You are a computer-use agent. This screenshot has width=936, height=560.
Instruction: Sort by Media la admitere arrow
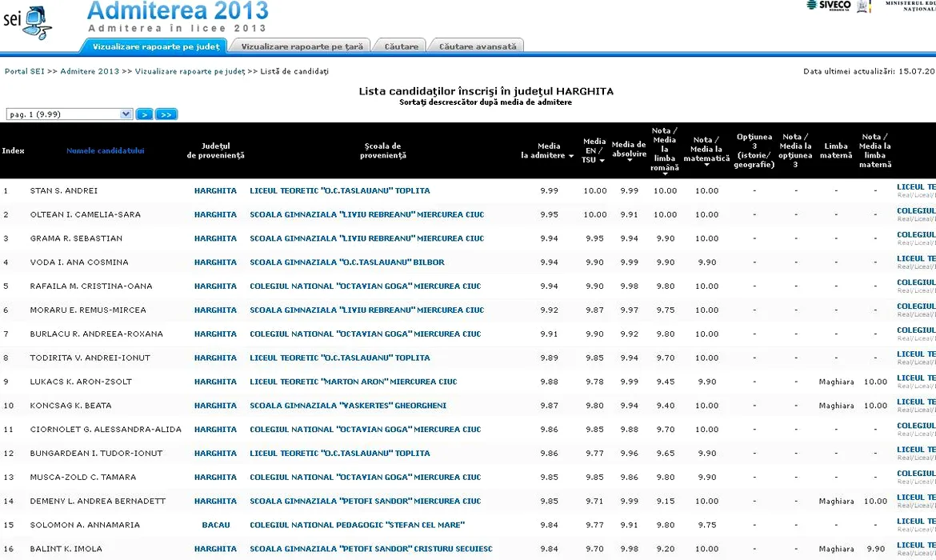click(x=571, y=157)
